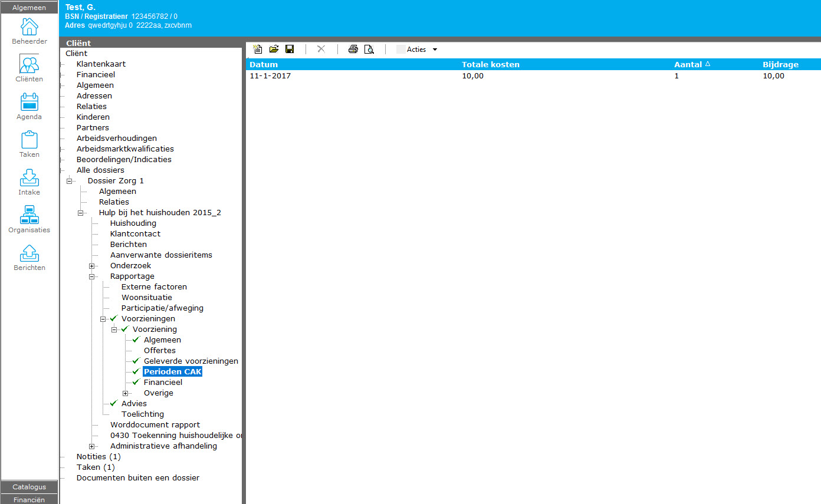The height and width of the screenshot is (504, 821).
Task: Click the Print icon in toolbar
Action: click(x=353, y=50)
